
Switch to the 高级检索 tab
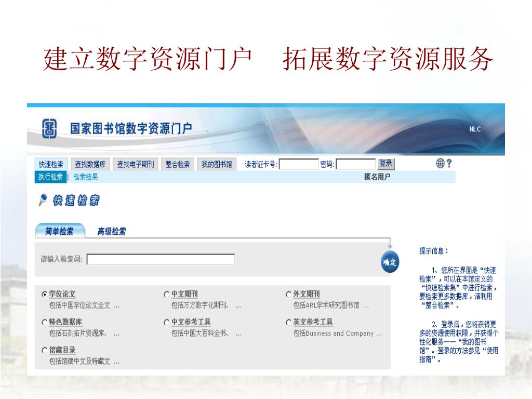pyautogui.click(x=111, y=231)
